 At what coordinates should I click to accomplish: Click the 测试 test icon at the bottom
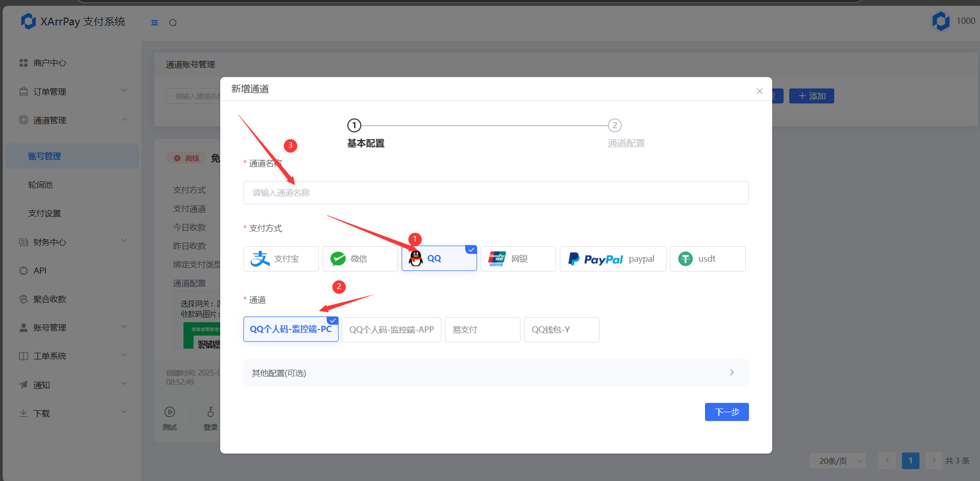tap(170, 411)
